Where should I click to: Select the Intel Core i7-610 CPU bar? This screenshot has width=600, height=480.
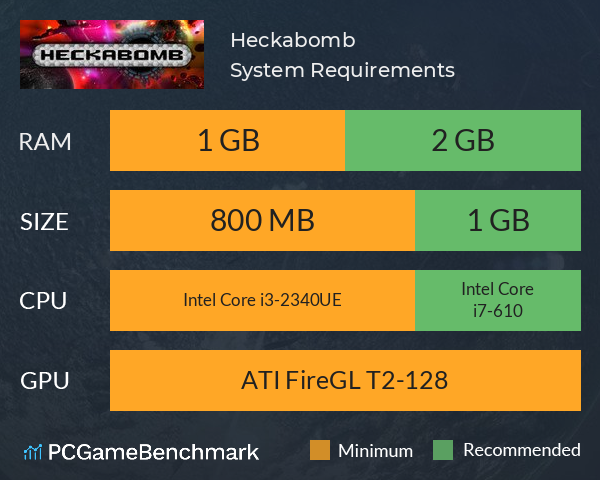click(498, 300)
